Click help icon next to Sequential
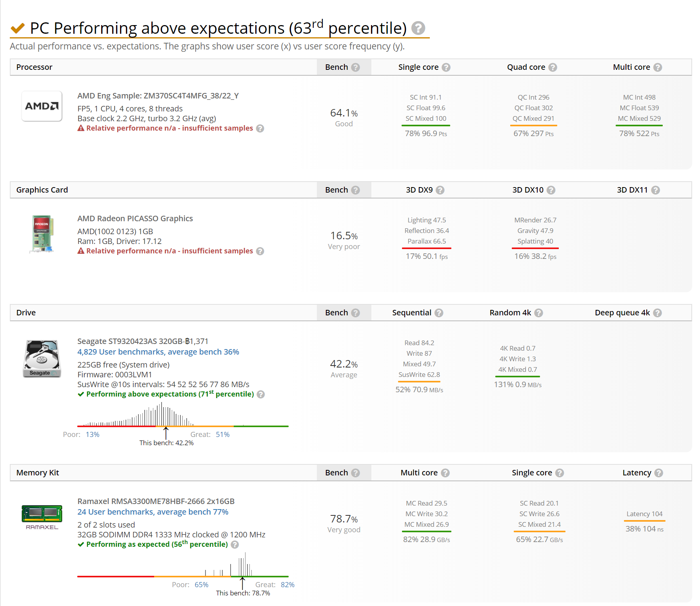700x606 pixels. click(x=439, y=313)
